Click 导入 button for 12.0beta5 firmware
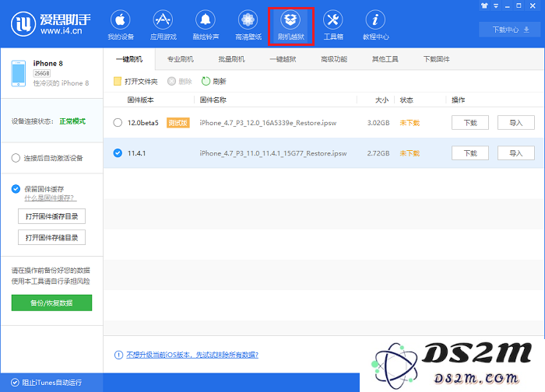This screenshot has width=545, height=392. 515,123
